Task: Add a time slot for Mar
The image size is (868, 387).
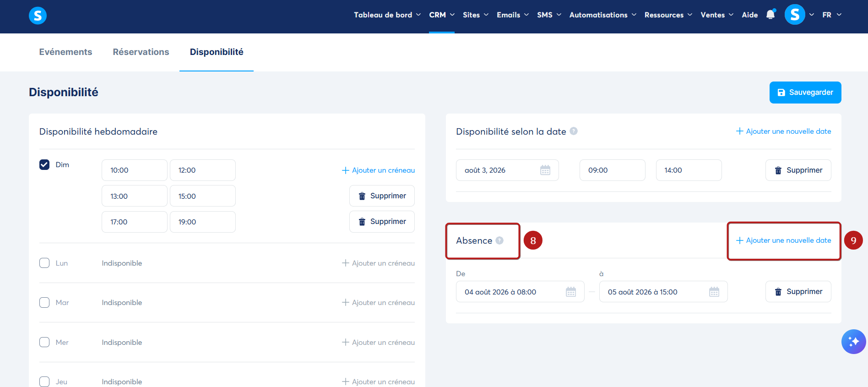Action: tap(378, 302)
